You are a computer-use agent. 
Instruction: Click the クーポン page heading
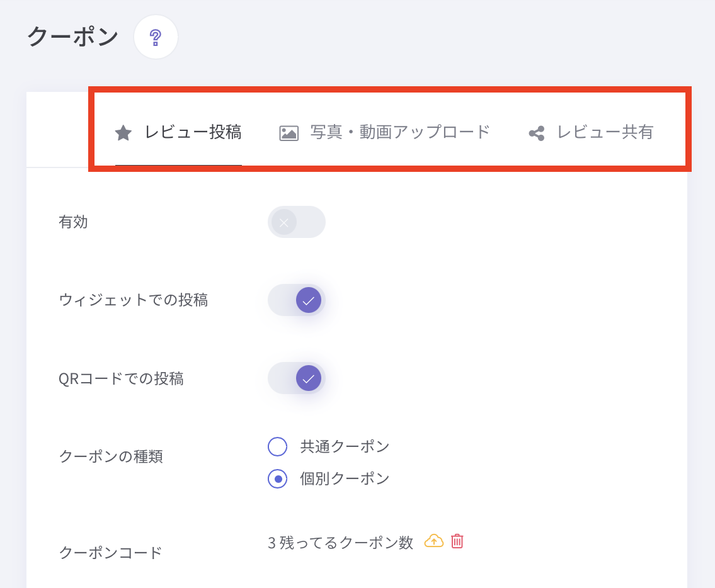(73, 37)
